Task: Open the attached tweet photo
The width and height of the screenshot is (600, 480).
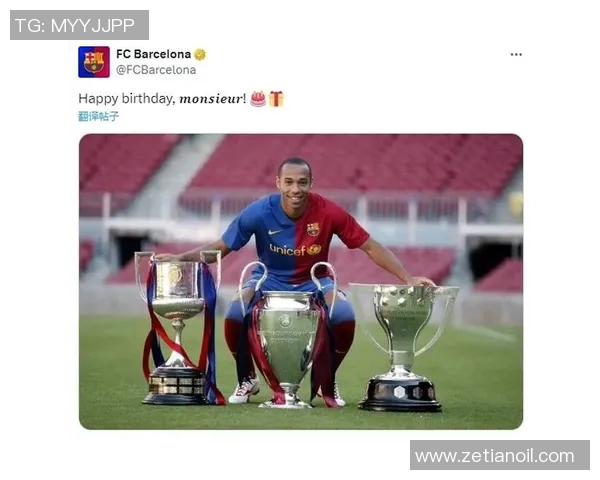Action: click(x=301, y=282)
